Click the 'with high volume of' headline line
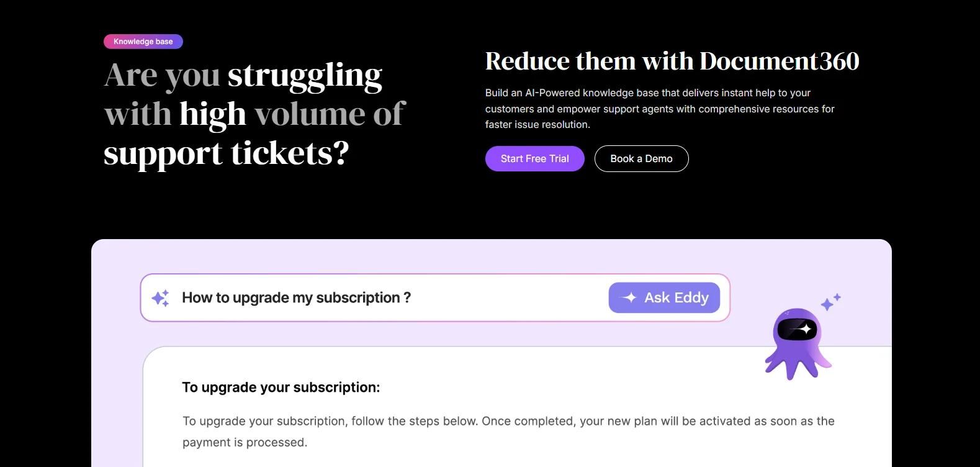This screenshot has width=980, height=467. 254,114
